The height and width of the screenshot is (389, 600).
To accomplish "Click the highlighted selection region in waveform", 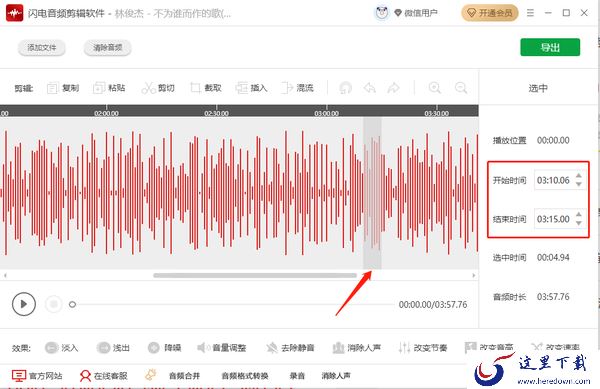I will [x=372, y=193].
